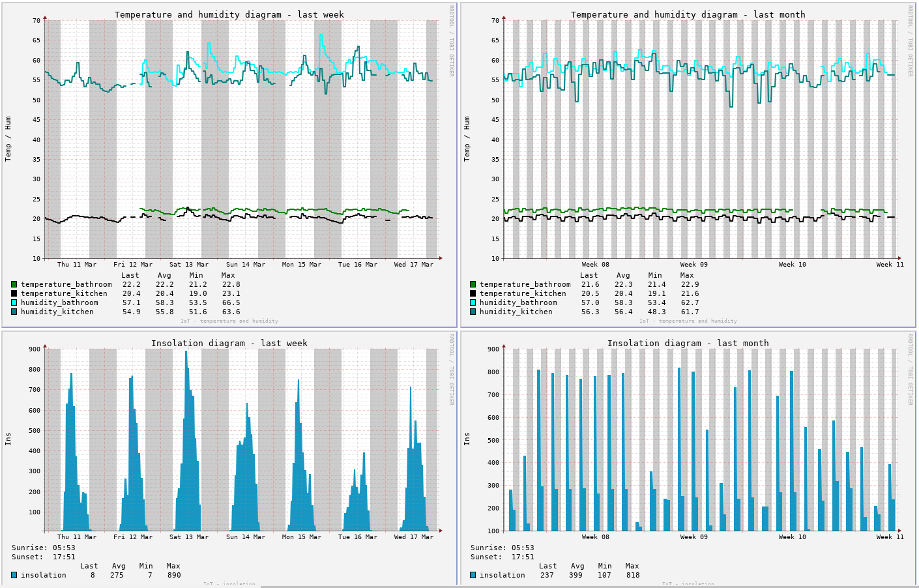Click 'Sat 13 Mar' axis label on weekly temperature graph
919x588 pixels.
pyautogui.click(x=189, y=265)
